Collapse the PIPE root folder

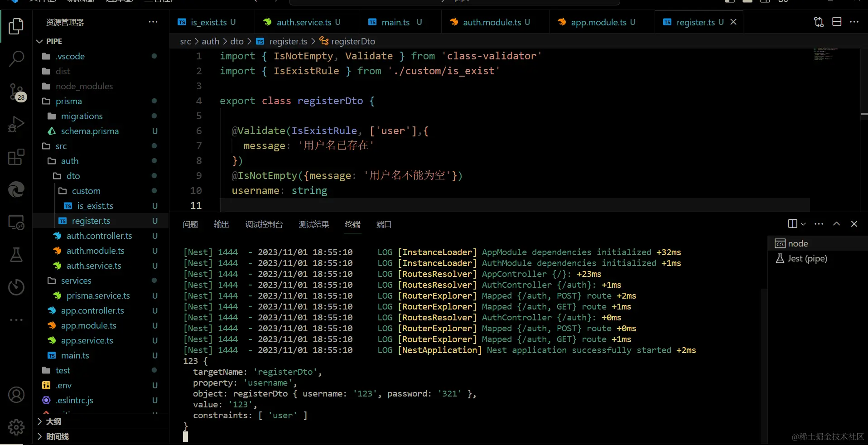[x=101, y=41]
